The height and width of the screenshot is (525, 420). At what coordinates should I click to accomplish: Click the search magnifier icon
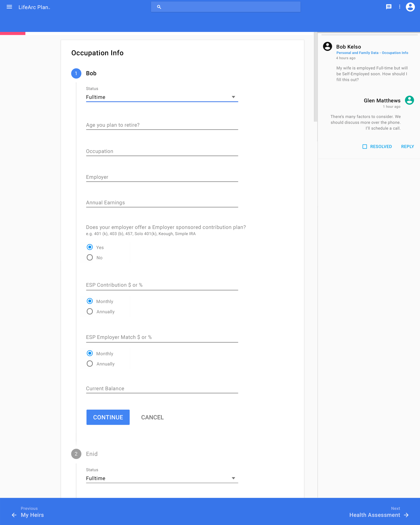159,7
